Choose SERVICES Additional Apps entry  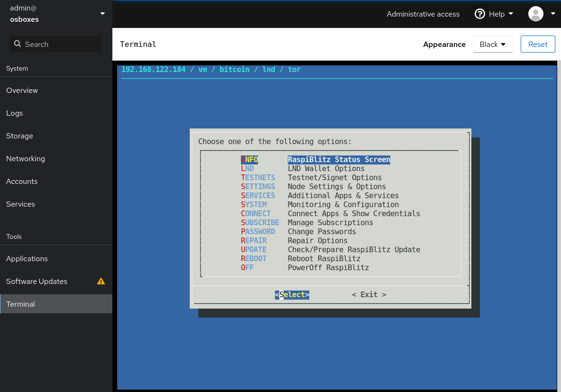(320, 195)
